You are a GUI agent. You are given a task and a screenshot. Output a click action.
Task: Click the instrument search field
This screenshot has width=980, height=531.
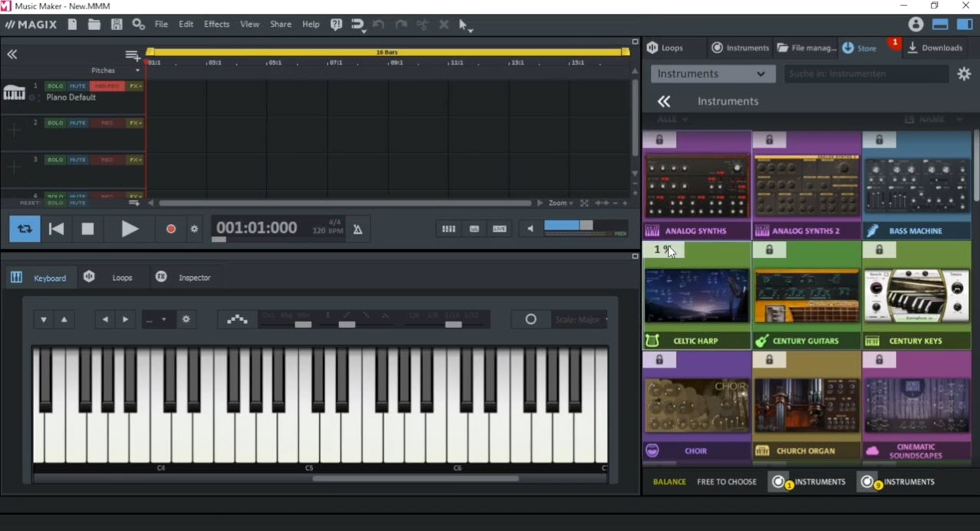click(x=866, y=74)
